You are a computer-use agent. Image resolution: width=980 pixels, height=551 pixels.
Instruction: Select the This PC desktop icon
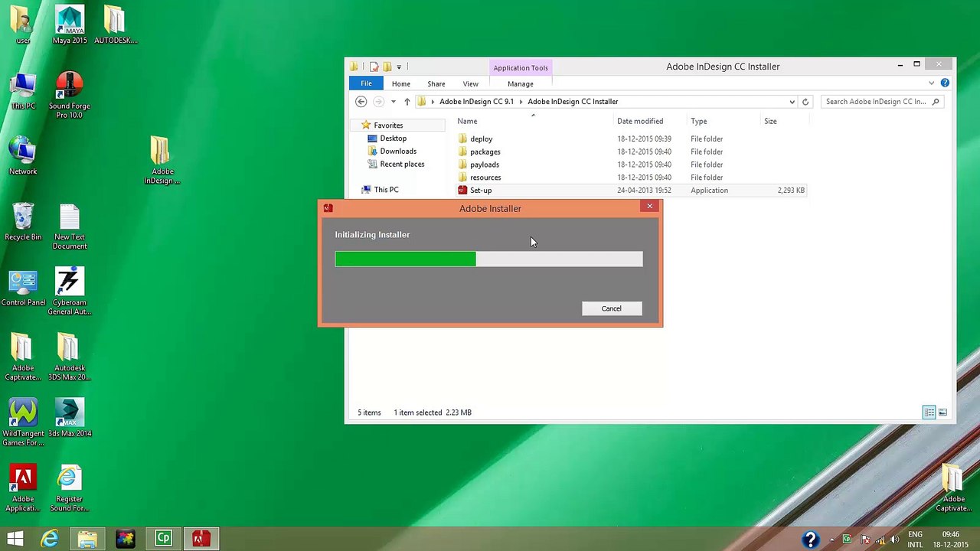(x=23, y=91)
